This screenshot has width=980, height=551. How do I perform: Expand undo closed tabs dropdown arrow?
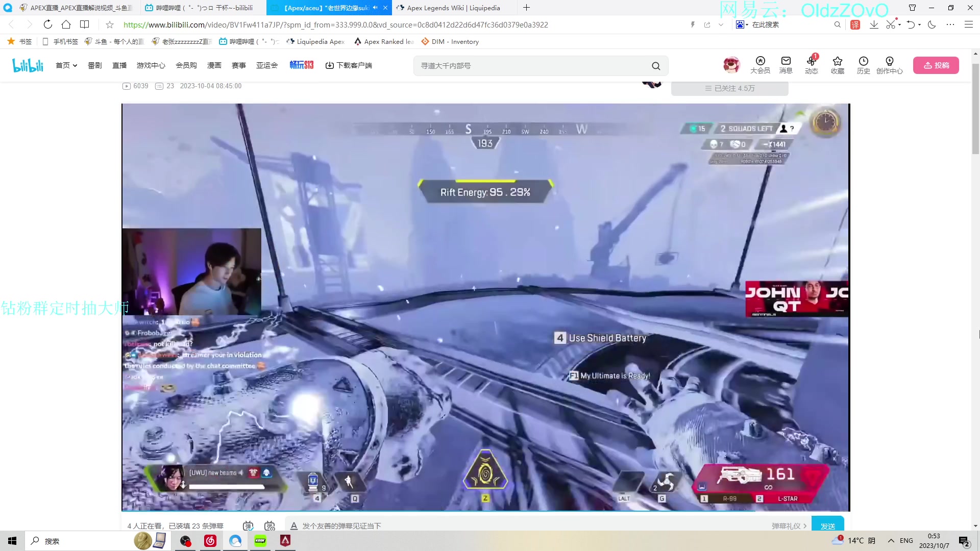(x=919, y=24)
